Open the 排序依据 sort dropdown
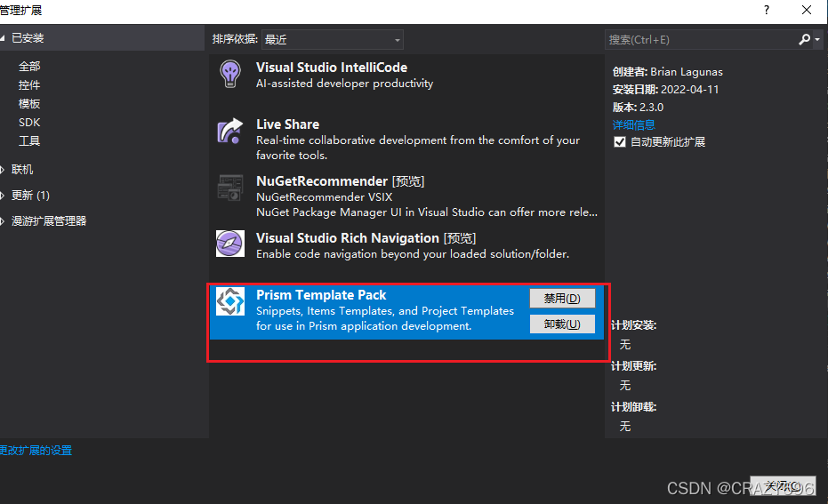828x504 pixels. (x=333, y=40)
